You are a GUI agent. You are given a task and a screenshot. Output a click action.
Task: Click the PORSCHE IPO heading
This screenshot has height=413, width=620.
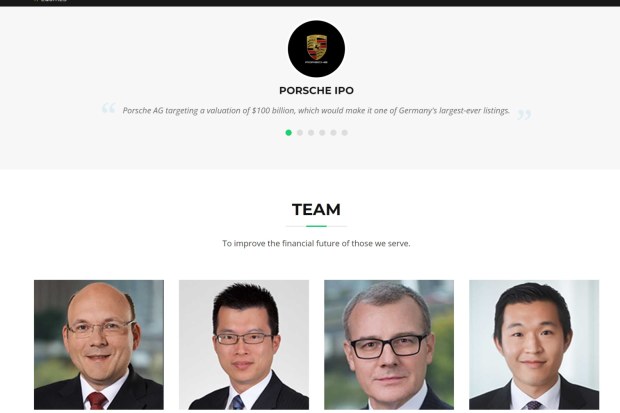pyautogui.click(x=316, y=91)
